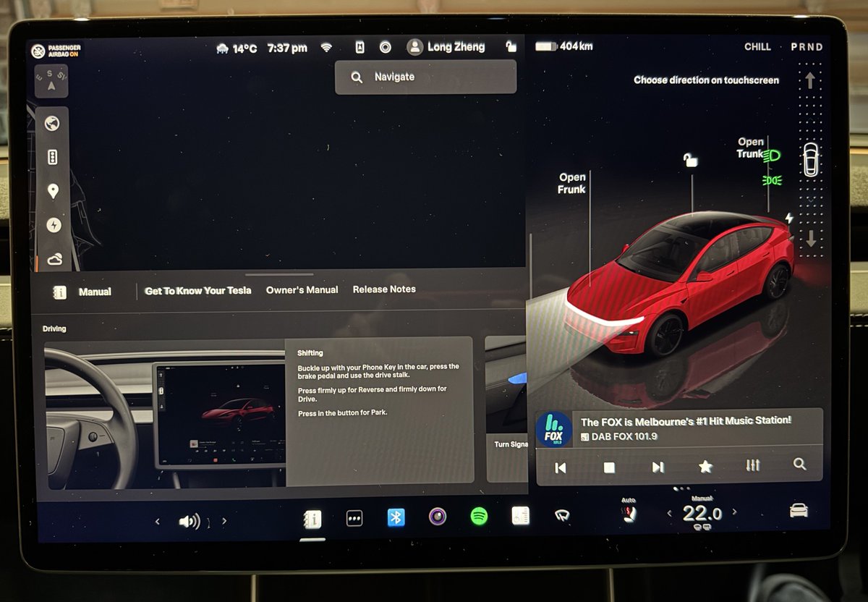This screenshot has height=602, width=868.
Task: Open the Wi-Fi status icon
Action: click(326, 48)
